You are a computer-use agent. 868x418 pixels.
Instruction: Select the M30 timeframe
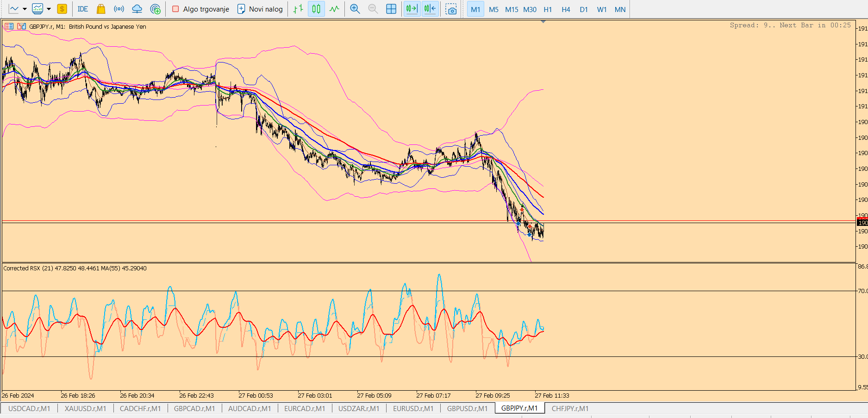coord(530,9)
